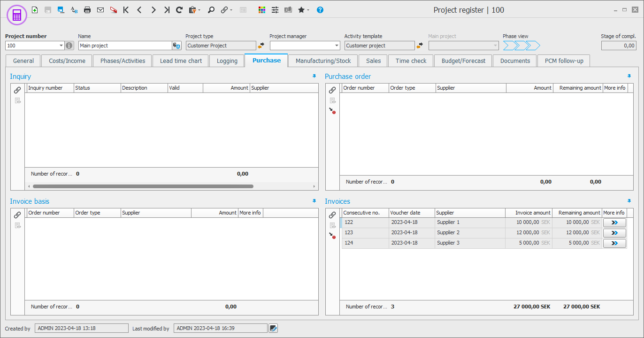Click the Save as icon in toolbar
The height and width of the screenshot is (338, 644).
pos(61,9)
